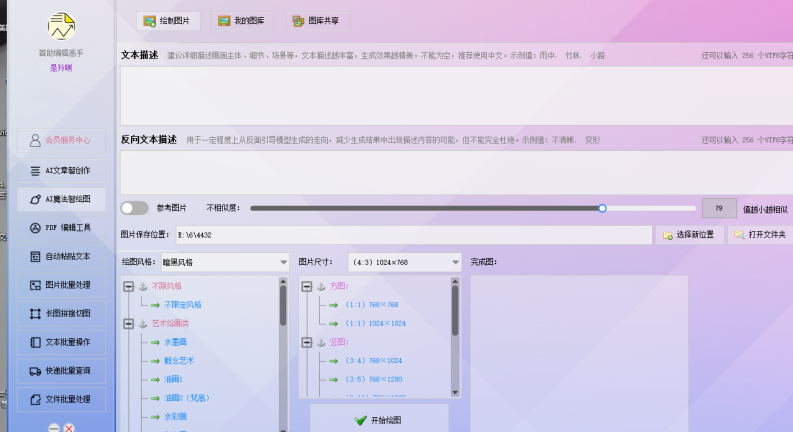Click into the 文本描述 text box
The height and width of the screenshot is (432, 793).
[x=456, y=96]
